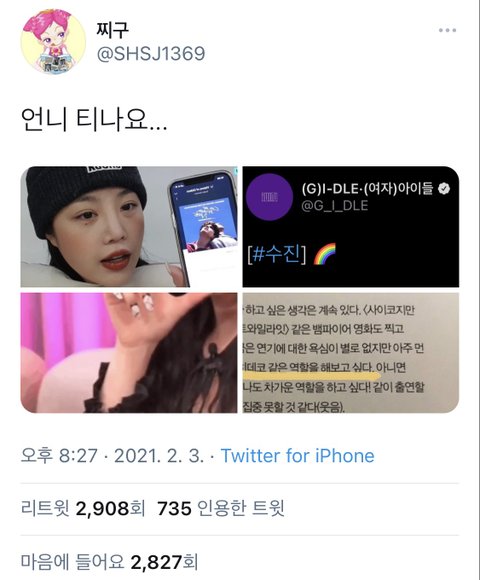This screenshot has width=480, height=580.
Task: View the 마음에 들어요 2,827 likes list
Action: (109, 562)
